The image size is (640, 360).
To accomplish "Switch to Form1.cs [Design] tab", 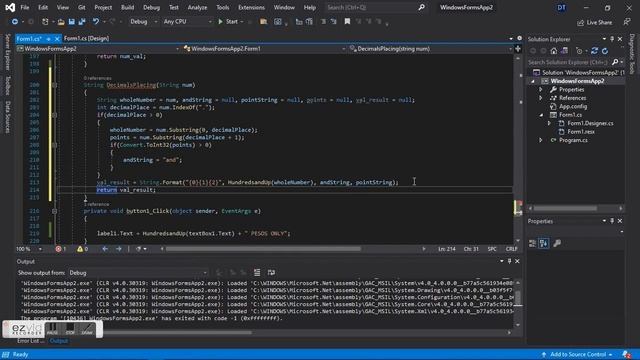I will tap(87, 38).
